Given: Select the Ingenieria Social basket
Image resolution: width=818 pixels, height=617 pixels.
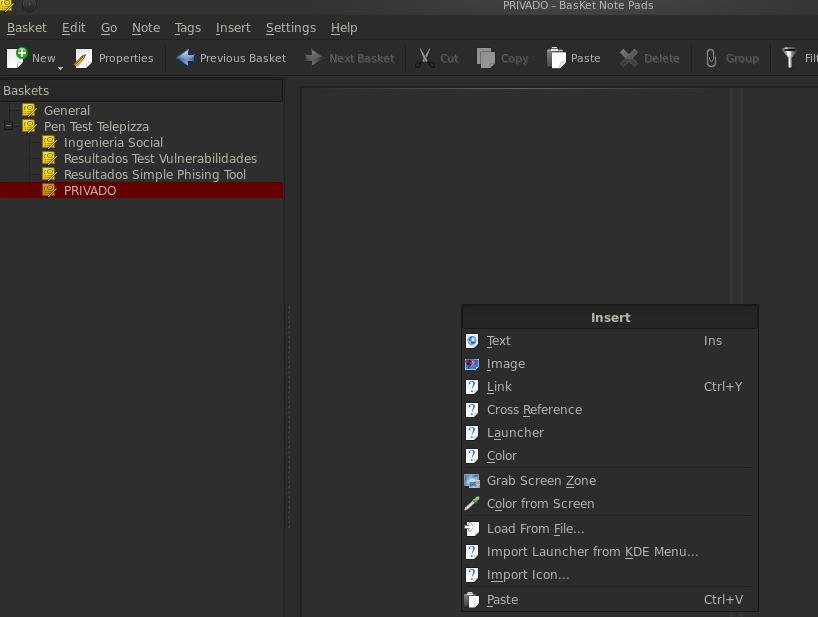Looking at the screenshot, I should [x=113, y=142].
